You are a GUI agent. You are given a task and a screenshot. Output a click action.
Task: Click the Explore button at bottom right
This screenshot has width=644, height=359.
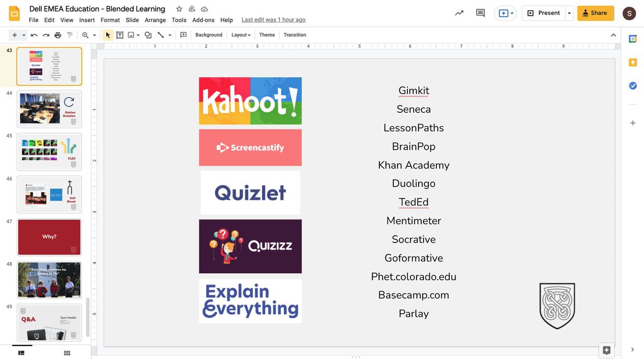pos(606,350)
